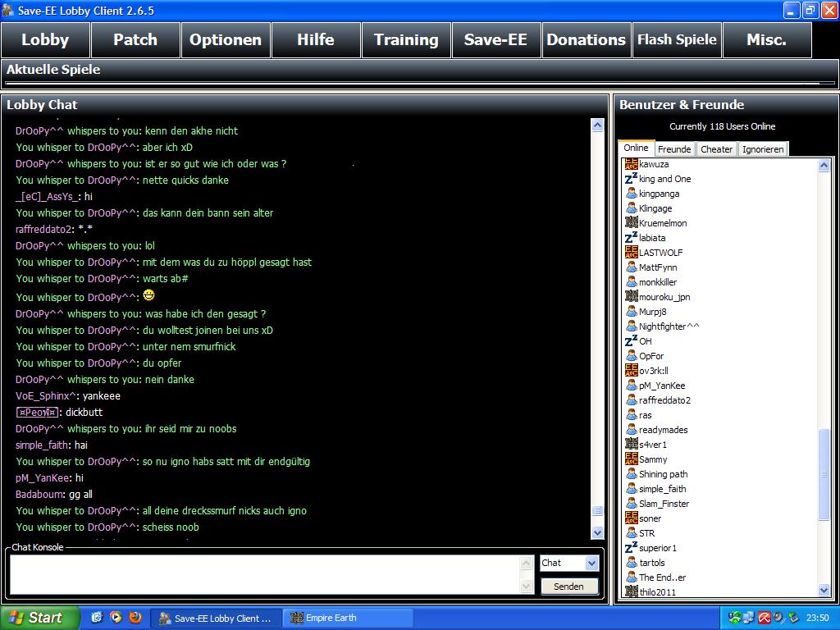Image resolution: width=840 pixels, height=630 pixels.
Task: Open the Chat type dropdown
Action: [x=591, y=563]
